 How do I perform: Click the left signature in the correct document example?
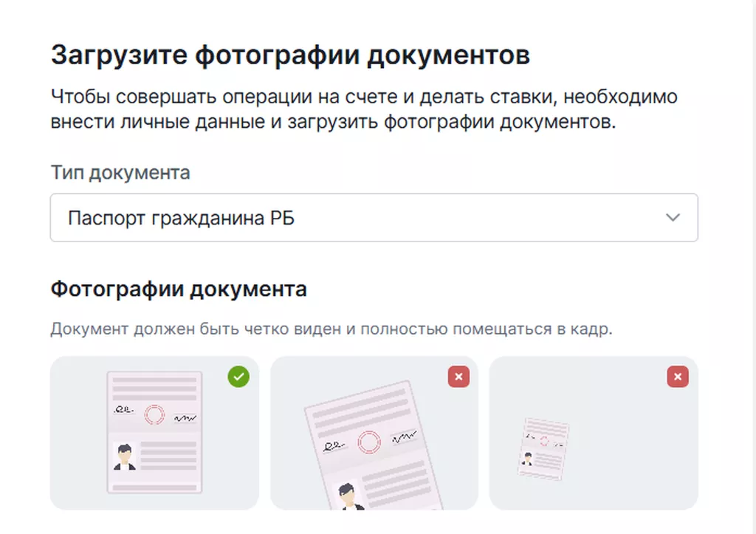point(122,408)
